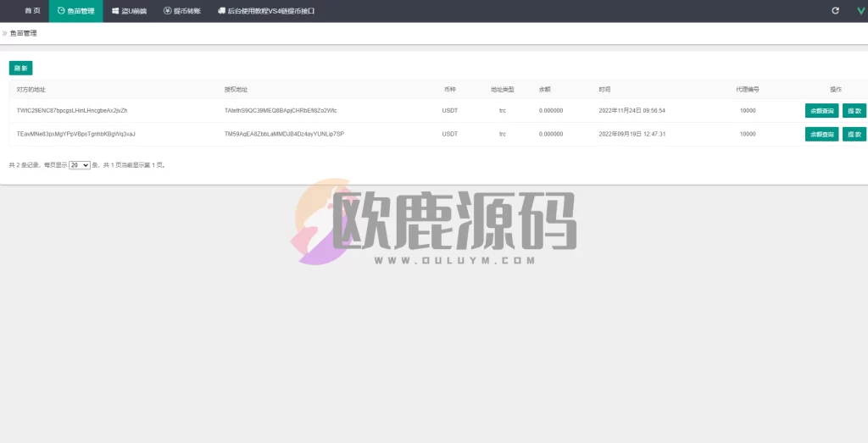Select address TWfC29ENC87bpcgsLHinLHncgbeAx2jvZh
The height and width of the screenshot is (443, 868).
[72, 111]
